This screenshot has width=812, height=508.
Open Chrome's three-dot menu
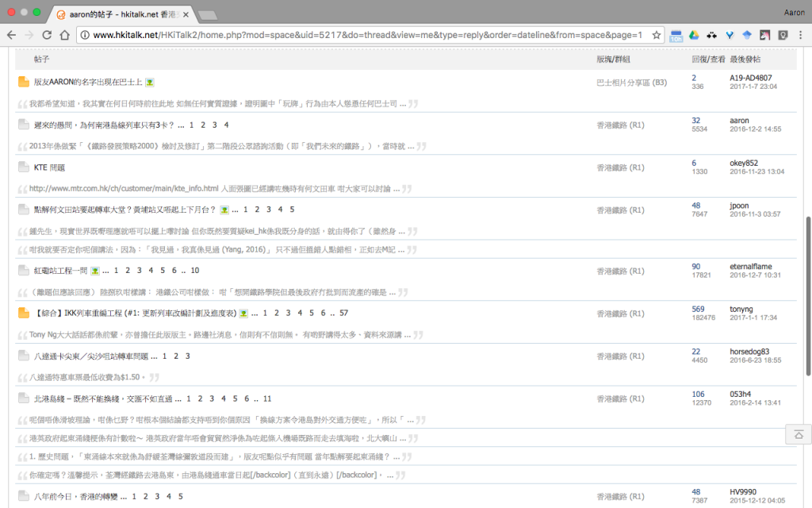(801, 35)
